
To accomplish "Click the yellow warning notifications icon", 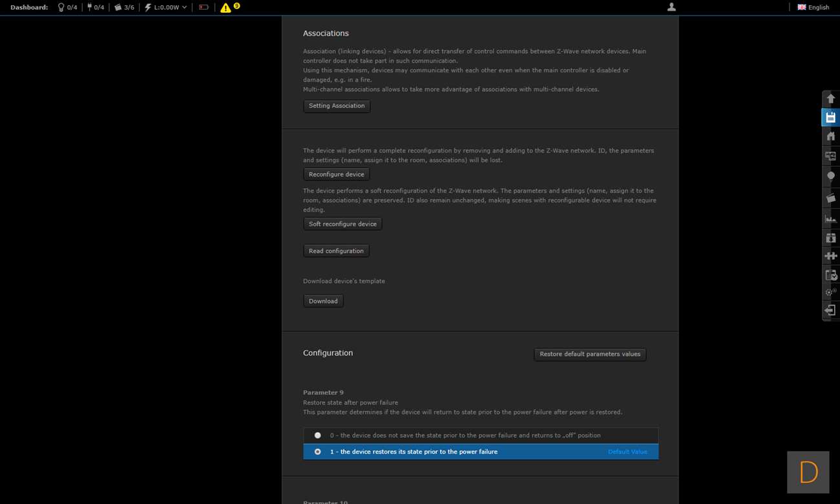I will (x=226, y=8).
